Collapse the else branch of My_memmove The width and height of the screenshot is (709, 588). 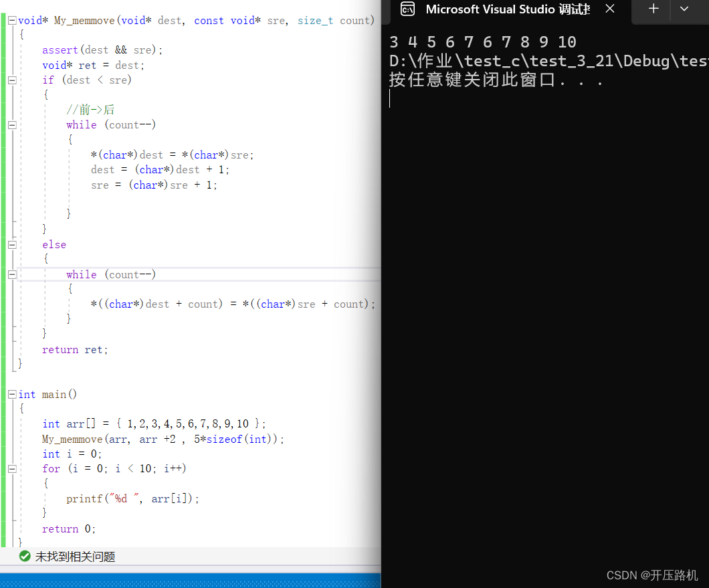[11, 244]
